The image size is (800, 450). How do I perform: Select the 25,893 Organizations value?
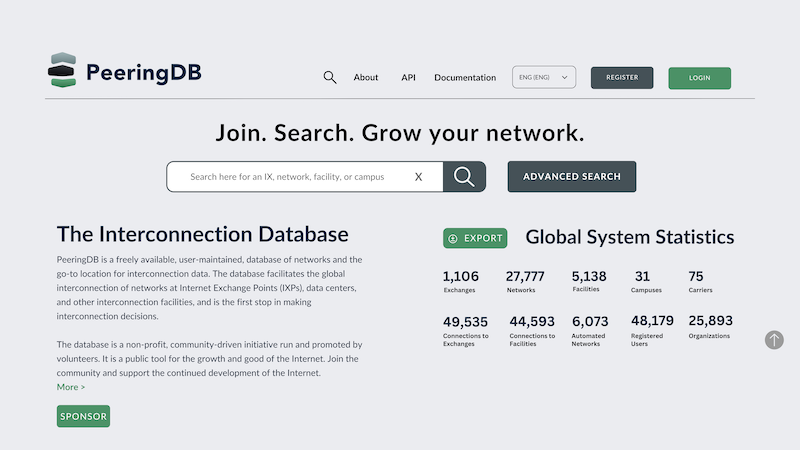(710, 320)
